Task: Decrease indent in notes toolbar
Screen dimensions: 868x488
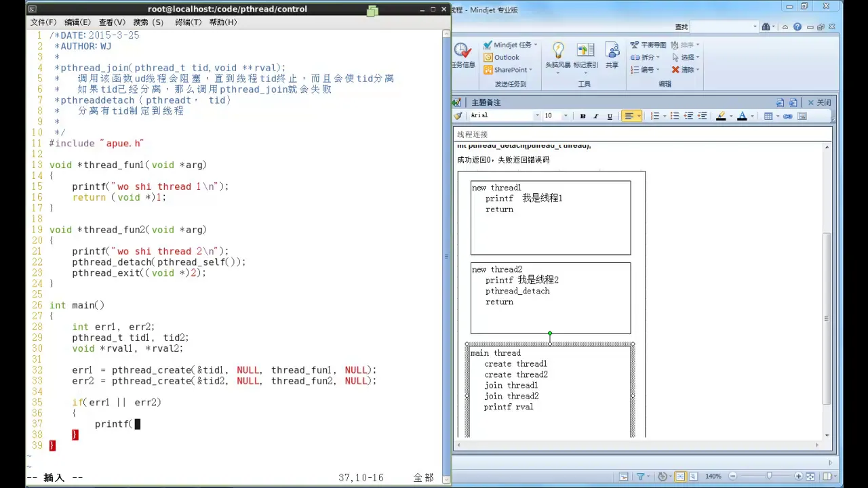Action: click(x=688, y=116)
